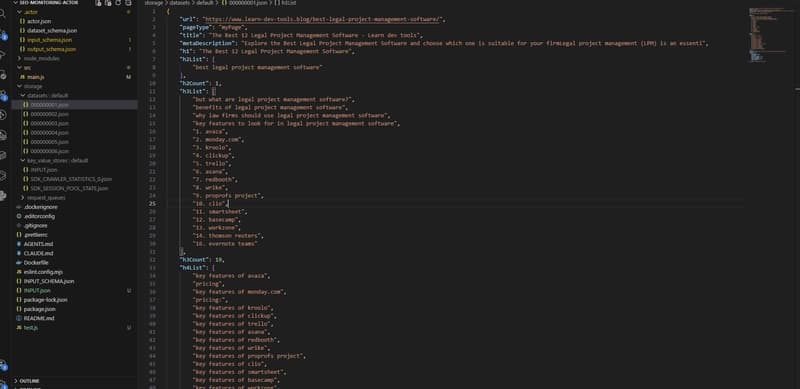Viewport: 800px width, 389px height.
Task: Click the "h2Count": 1 line
Action: [x=201, y=83]
